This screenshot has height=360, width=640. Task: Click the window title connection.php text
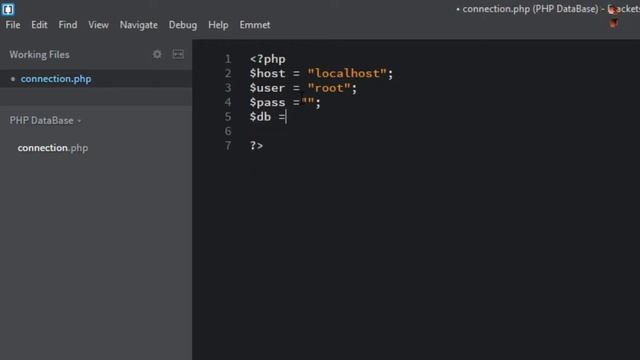(x=496, y=9)
